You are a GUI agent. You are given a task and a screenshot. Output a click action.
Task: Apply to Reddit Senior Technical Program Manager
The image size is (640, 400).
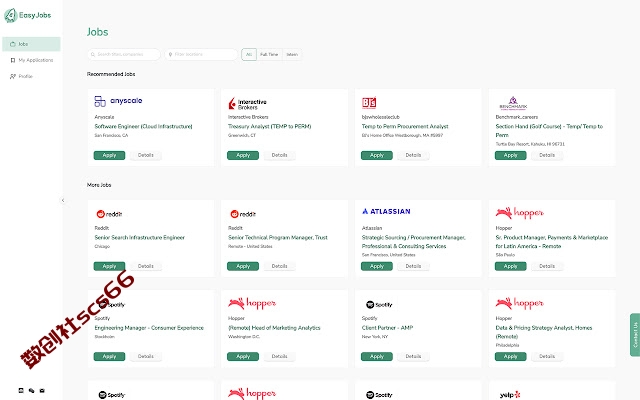pos(243,266)
